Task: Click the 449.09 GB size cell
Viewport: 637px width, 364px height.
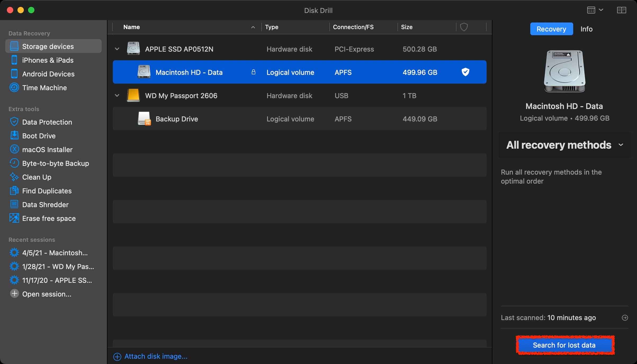Action: click(x=420, y=119)
